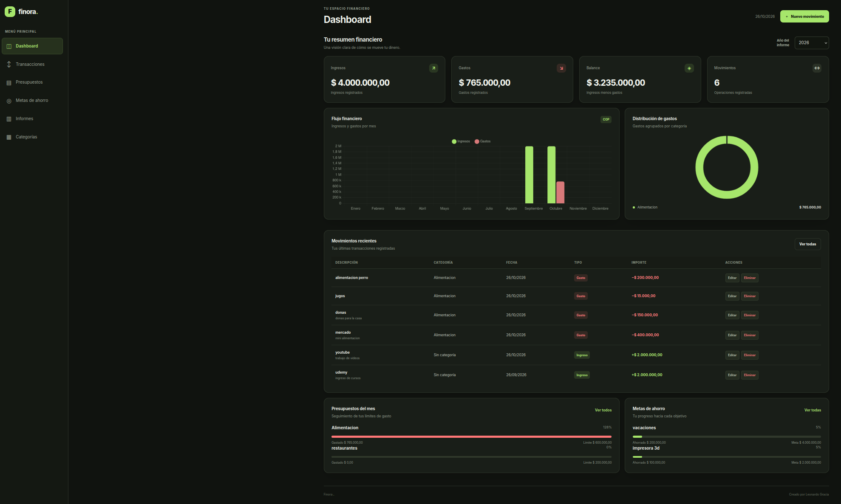841x504 pixels.
Task: Click the Gastos down-arrow card icon
Action: (561, 68)
